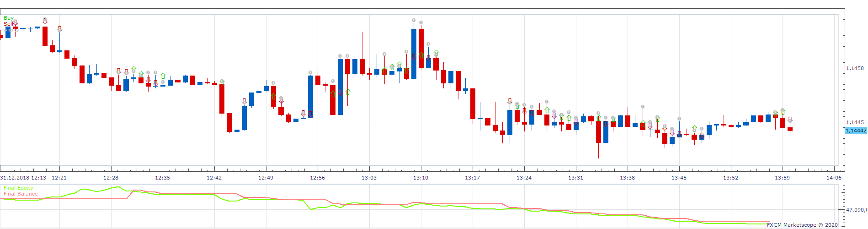
Task: Click the 12:35 time axis label
Action: tap(162, 178)
